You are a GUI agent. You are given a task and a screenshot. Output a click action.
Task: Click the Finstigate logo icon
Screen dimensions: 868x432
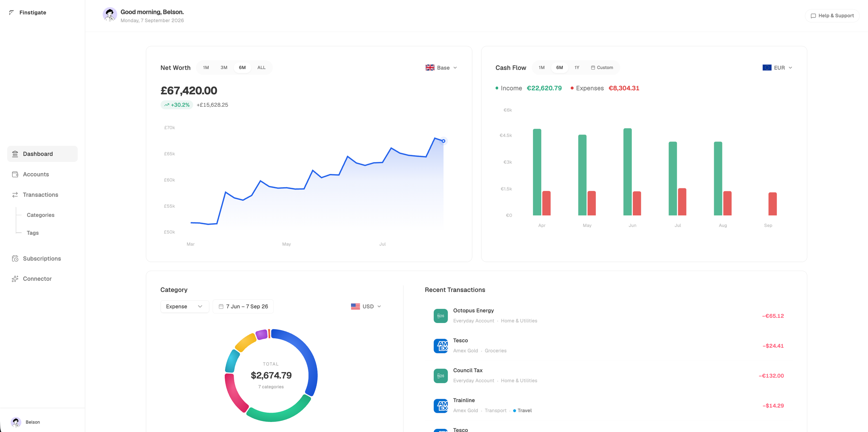pos(12,12)
